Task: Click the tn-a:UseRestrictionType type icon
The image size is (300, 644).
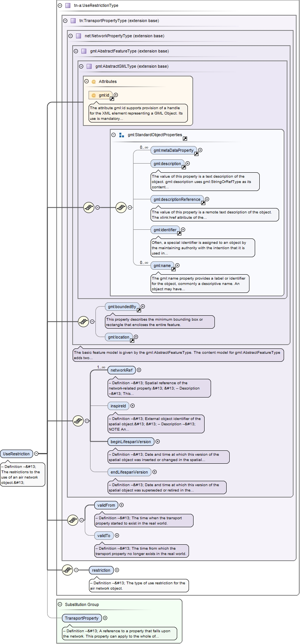Action: (x=68, y=6)
